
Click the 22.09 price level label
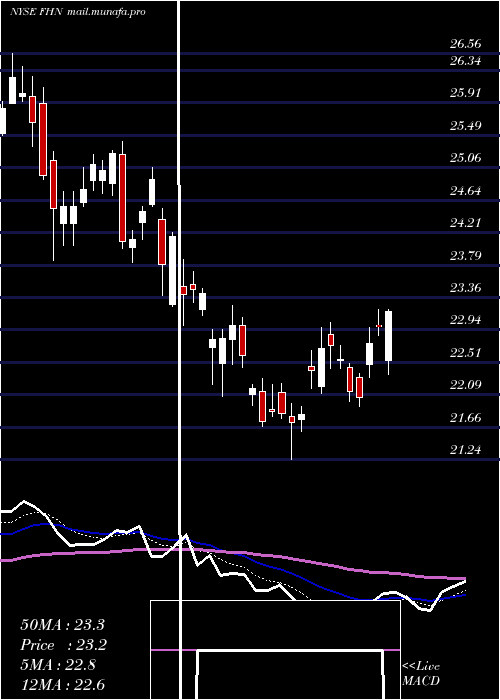[x=466, y=385]
